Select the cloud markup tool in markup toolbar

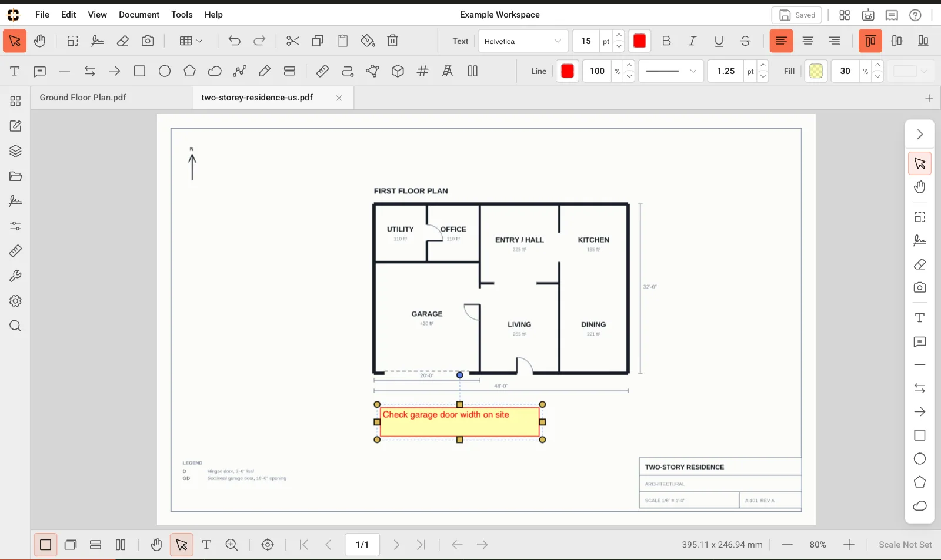coord(215,71)
